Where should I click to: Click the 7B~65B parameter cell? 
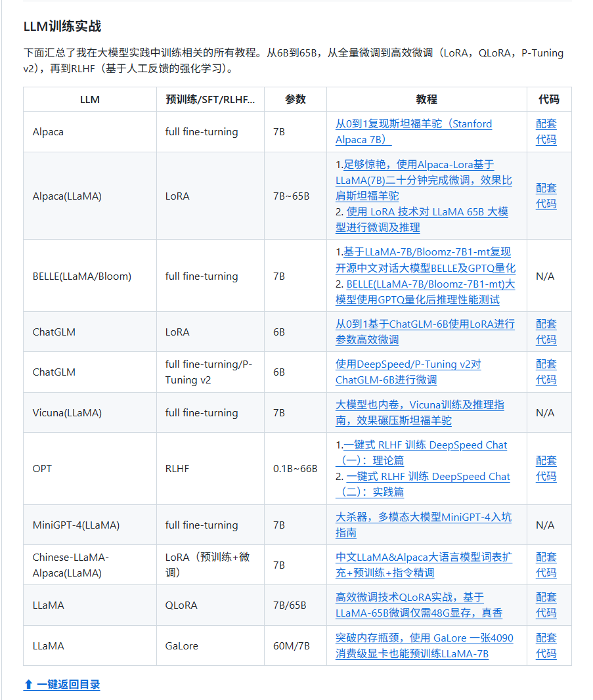coord(295,196)
